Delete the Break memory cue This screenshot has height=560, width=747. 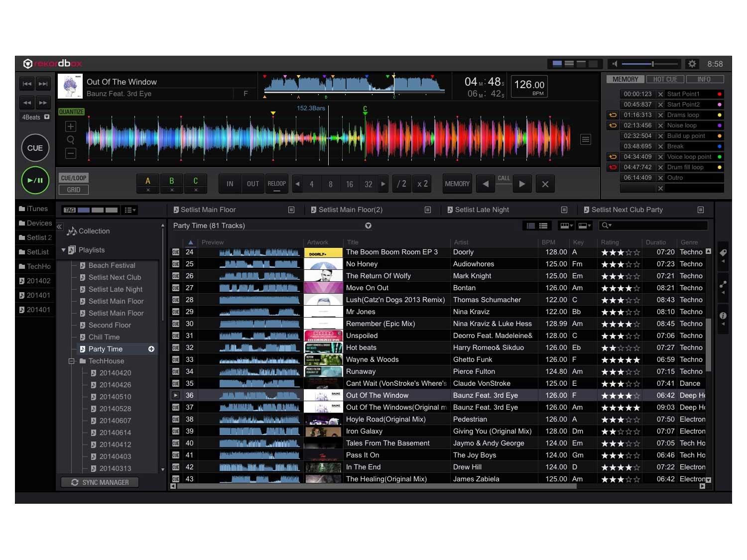click(660, 146)
